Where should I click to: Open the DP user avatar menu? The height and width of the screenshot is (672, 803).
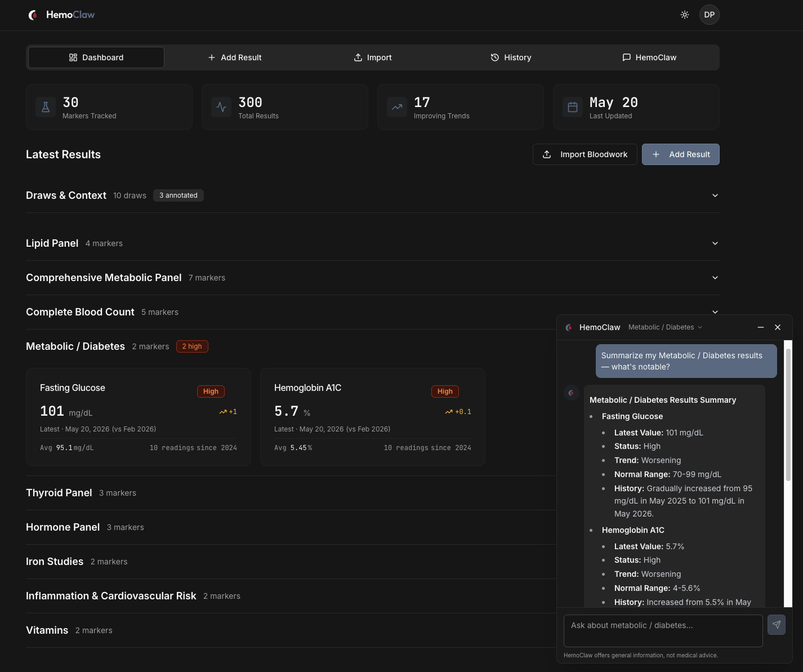[x=710, y=15]
